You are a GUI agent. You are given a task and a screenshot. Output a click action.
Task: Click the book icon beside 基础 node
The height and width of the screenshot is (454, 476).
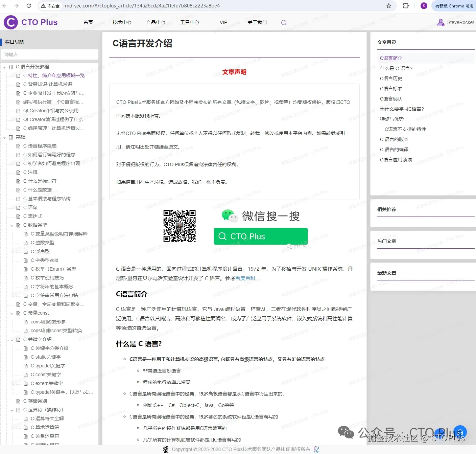[10, 137]
